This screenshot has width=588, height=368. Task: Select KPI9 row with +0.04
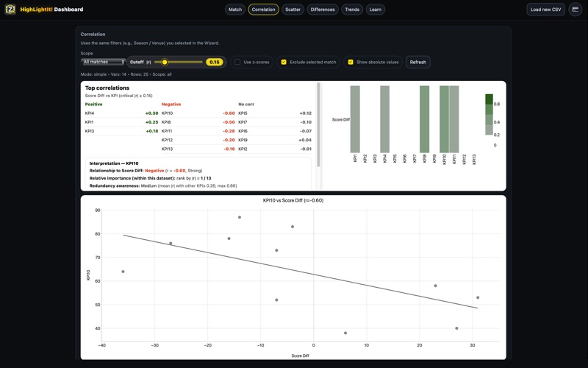click(x=275, y=140)
